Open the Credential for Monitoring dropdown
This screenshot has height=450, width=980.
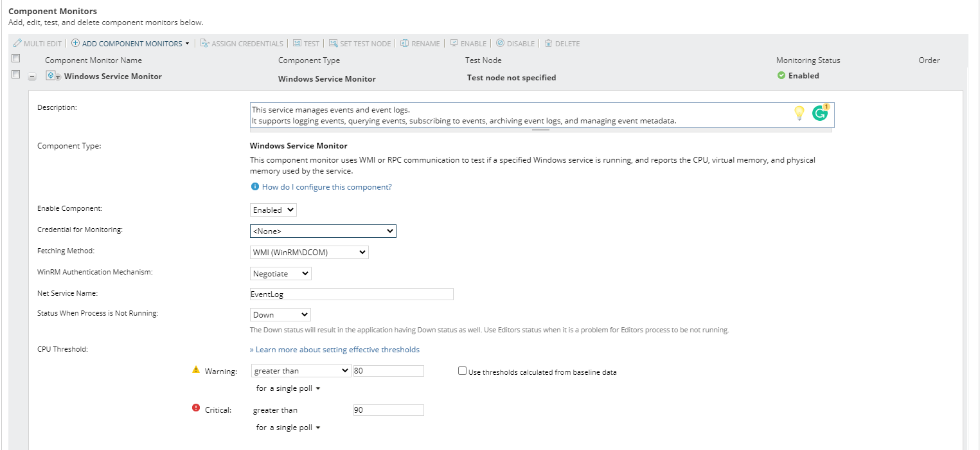[323, 231]
